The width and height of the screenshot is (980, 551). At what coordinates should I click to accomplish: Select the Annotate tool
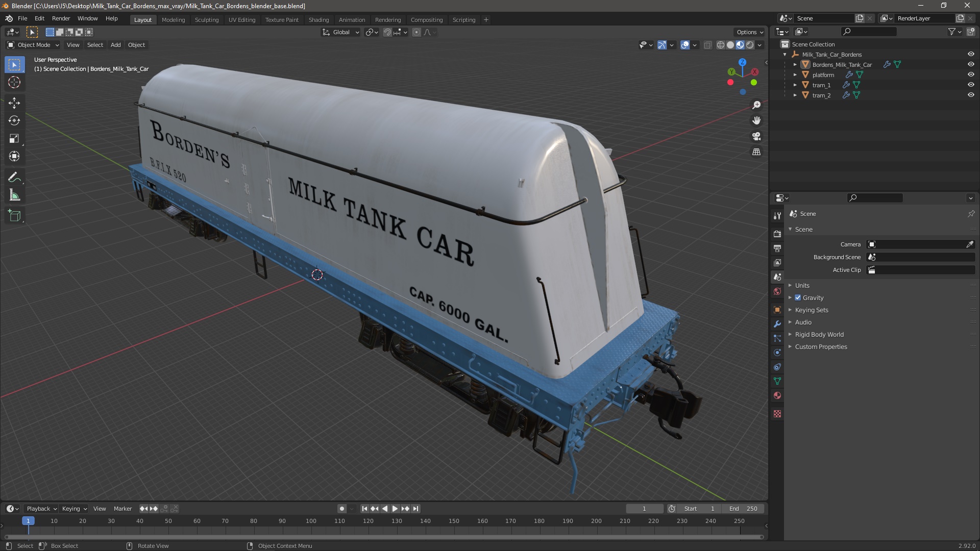coord(14,178)
